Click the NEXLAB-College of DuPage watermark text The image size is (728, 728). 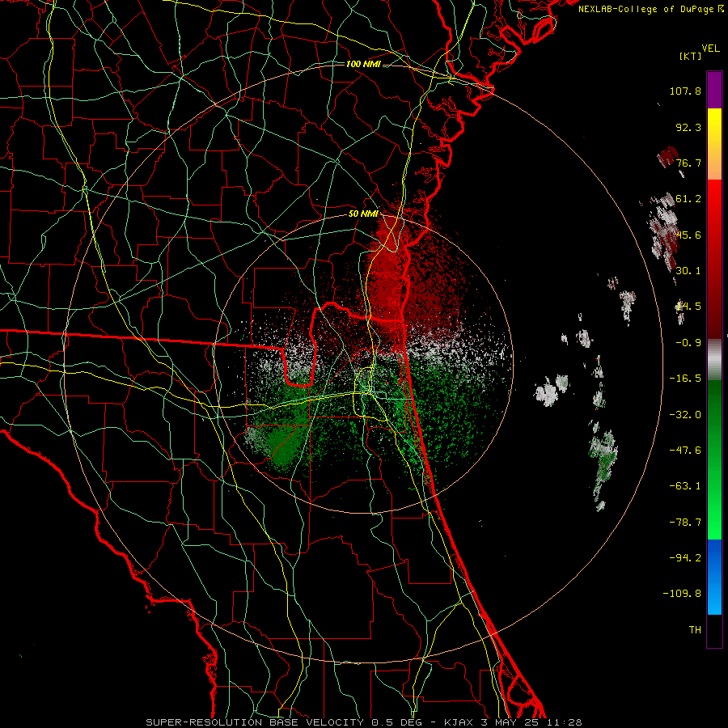(650, 9)
